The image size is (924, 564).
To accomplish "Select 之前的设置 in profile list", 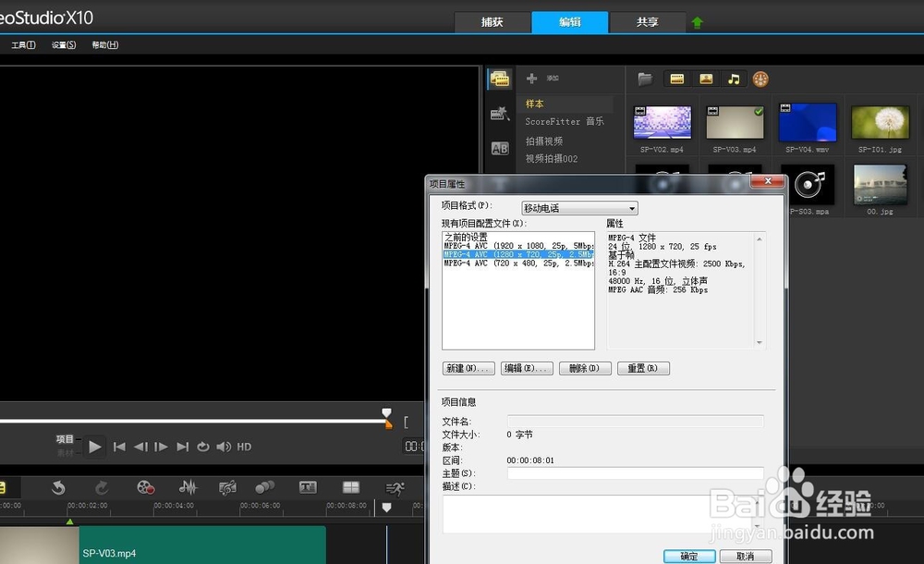I will pyautogui.click(x=466, y=238).
